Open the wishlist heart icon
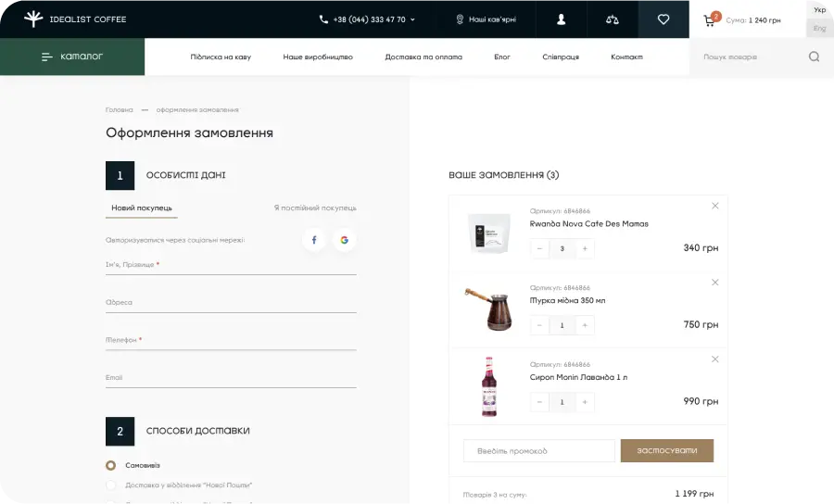Viewport: 834px width, 504px height. click(663, 19)
